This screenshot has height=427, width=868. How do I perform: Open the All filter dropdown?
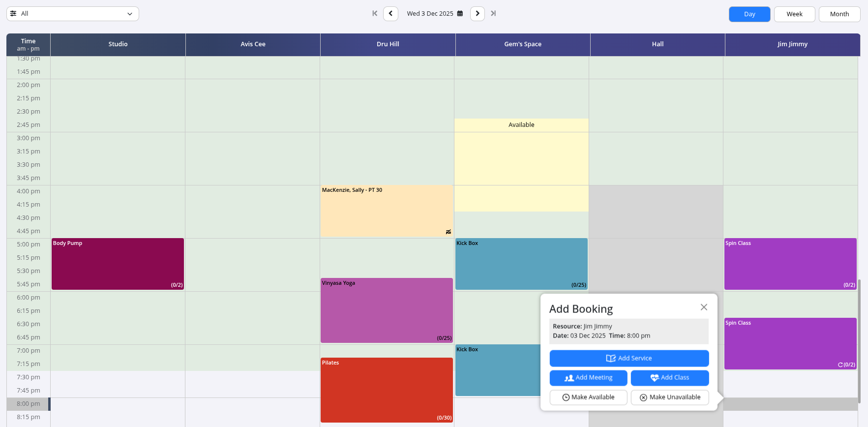coord(73,14)
